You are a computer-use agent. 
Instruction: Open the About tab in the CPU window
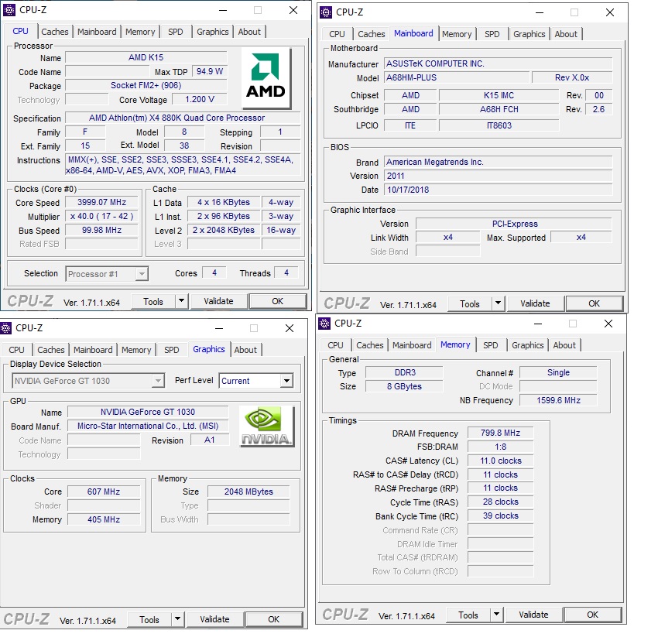pyautogui.click(x=249, y=32)
